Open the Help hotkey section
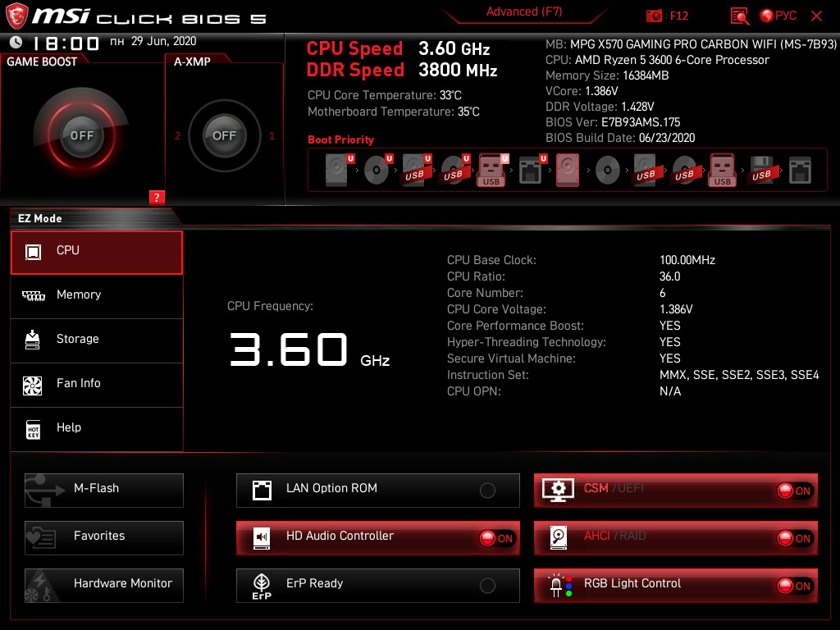The image size is (840, 630). [97, 429]
